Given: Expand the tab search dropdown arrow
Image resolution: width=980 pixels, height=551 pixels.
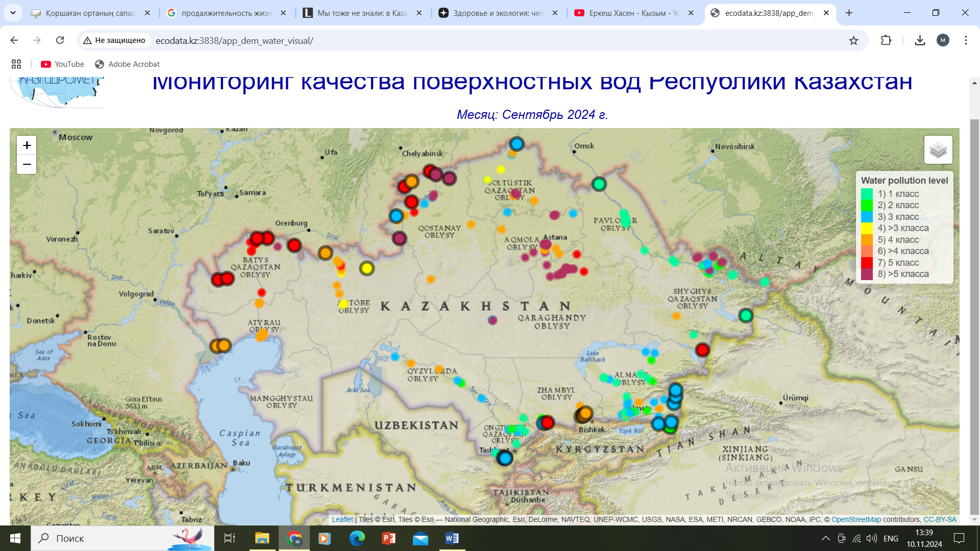Looking at the screenshot, I should [13, 13].
